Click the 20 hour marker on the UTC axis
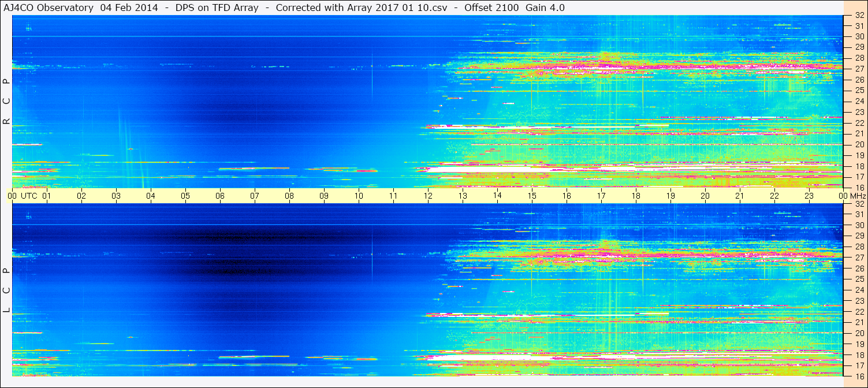Image resolution: width=868 pixels, height=388 pixels. tap(705, 196)
